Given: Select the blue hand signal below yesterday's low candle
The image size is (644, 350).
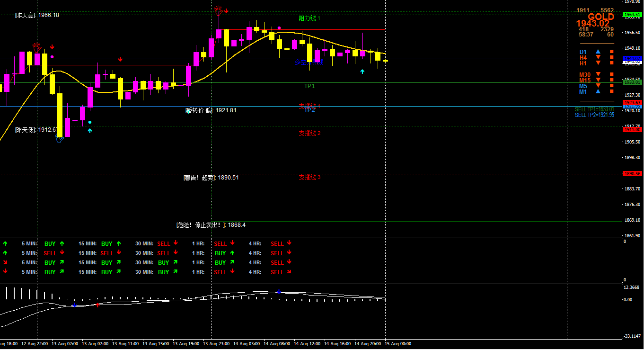Looking at the screenshot, I should point(60,139).
